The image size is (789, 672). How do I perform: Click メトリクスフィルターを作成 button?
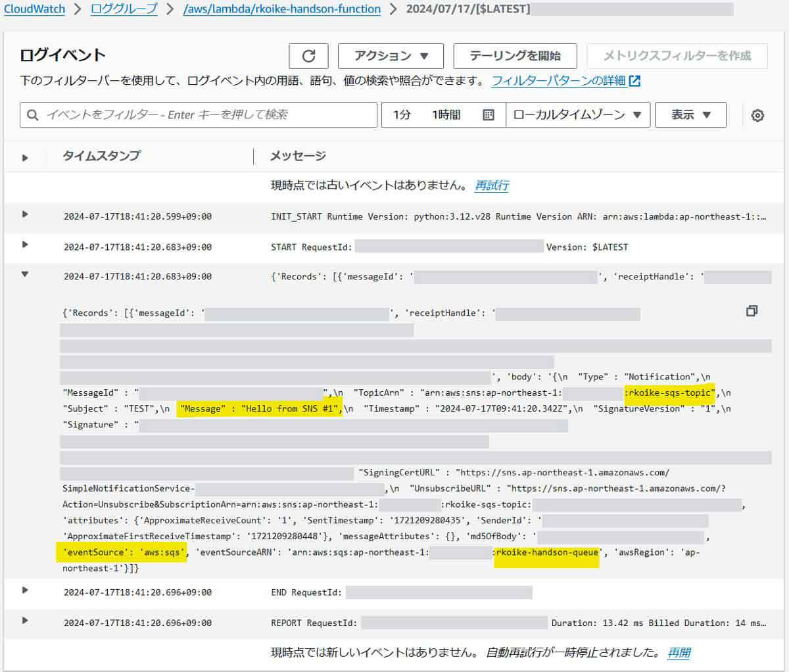[677, 56]
